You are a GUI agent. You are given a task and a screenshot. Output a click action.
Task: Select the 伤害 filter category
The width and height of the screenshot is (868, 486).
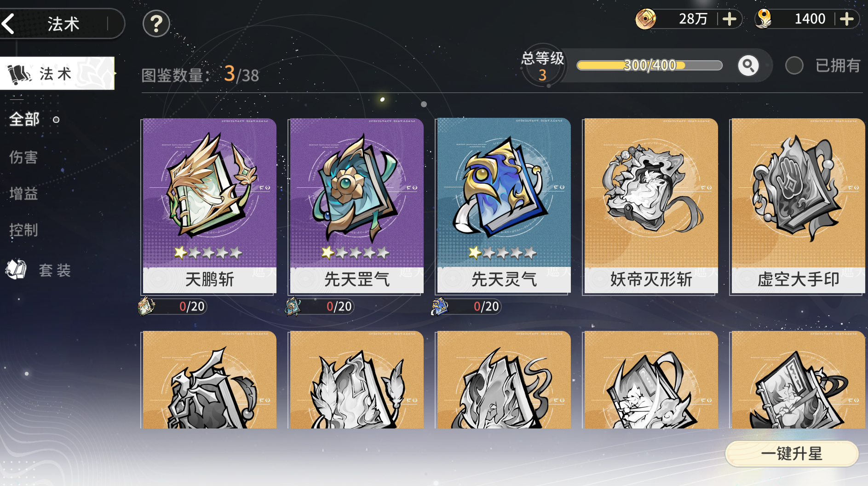[23, 157]
